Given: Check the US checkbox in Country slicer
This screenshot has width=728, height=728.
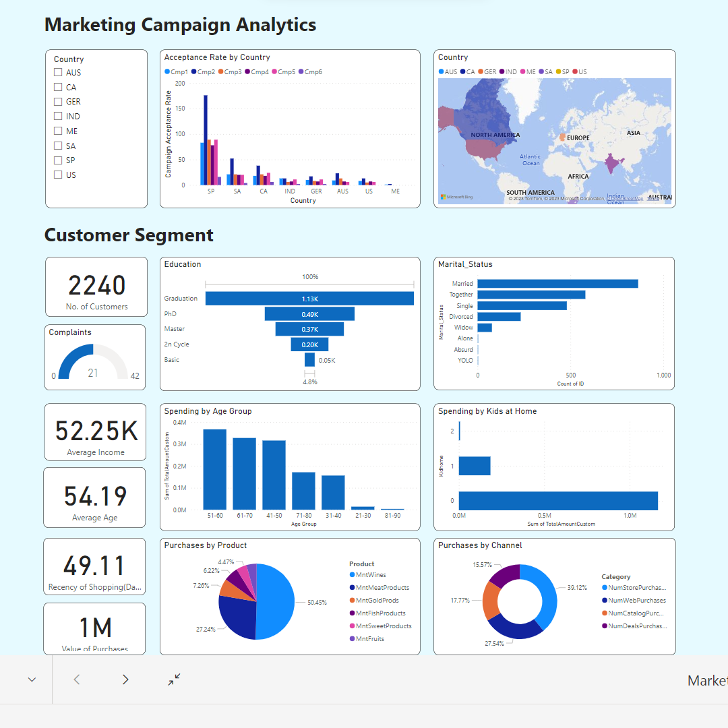Looking at the screenshot, I should pos(57,175).
